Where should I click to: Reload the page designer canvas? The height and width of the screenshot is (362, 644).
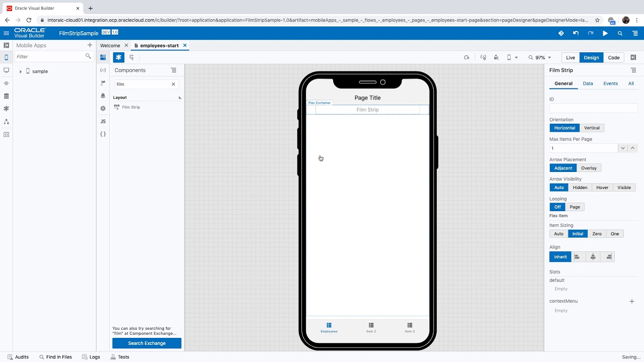point(466,57)
